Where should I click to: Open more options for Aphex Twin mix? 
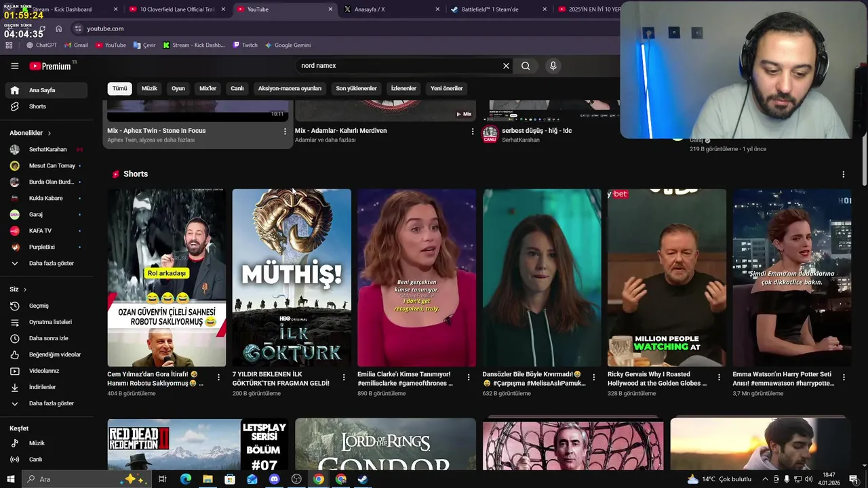pos(285,131)
